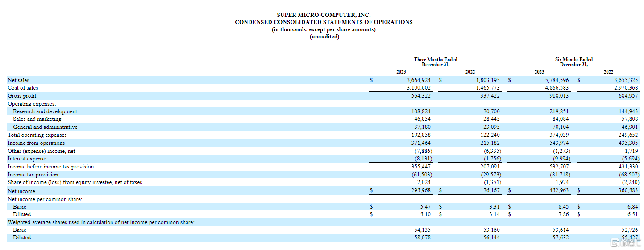The height and width of the screenshot is (250, 644).
Task: Click basic EPS value 8.45
Action: [x=564, y=207]
